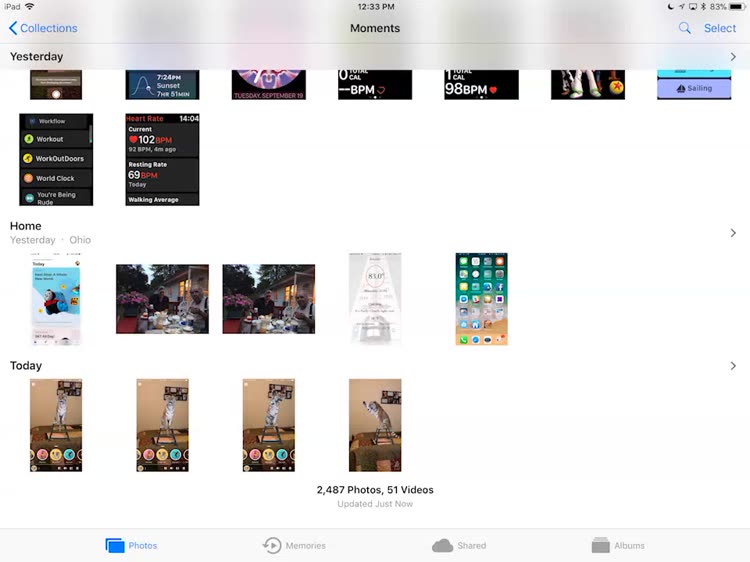Open the Sailing screenshot thumbnail
The width and height of the screenshot is (750, 562).
(x=693, y=85)
